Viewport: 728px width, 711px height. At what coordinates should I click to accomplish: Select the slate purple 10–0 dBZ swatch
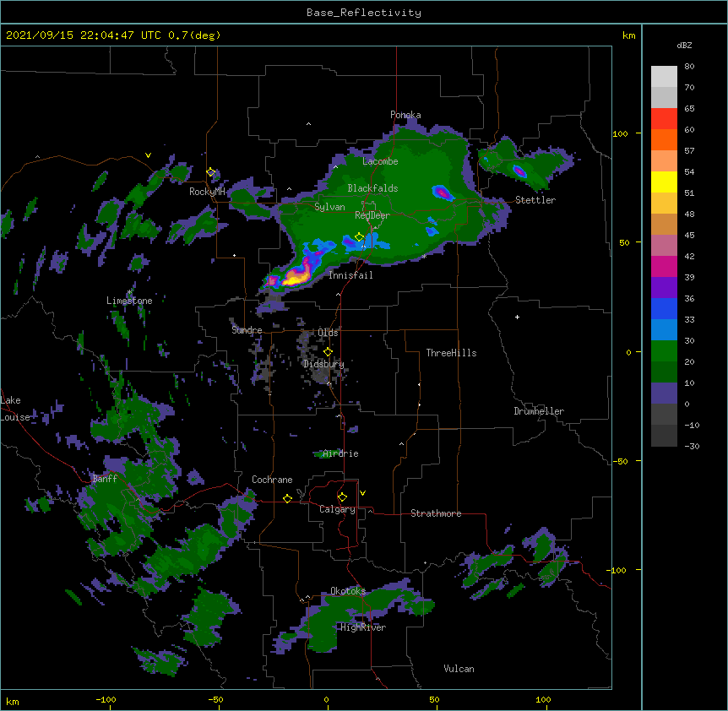(x=664, y=393)
